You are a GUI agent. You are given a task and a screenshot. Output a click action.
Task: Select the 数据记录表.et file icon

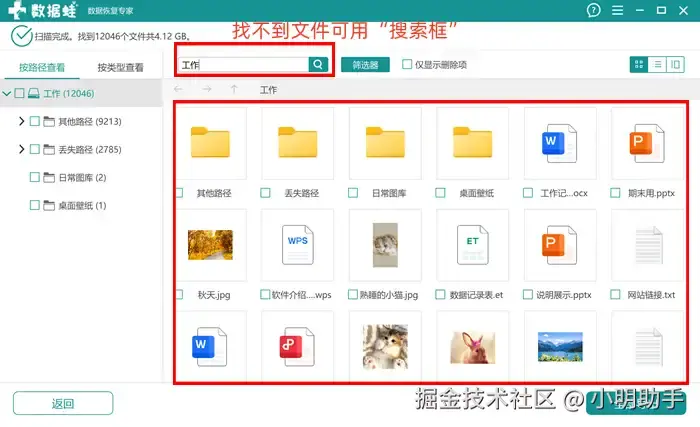tap(472, 245)
